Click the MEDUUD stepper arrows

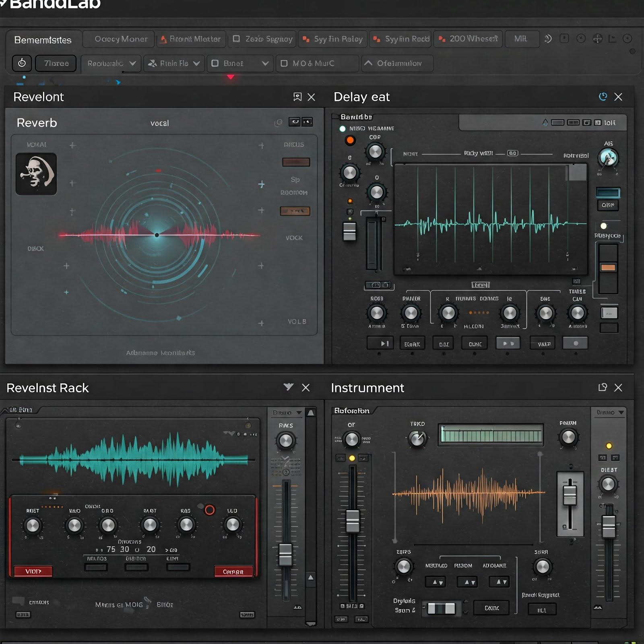[436, 582]
